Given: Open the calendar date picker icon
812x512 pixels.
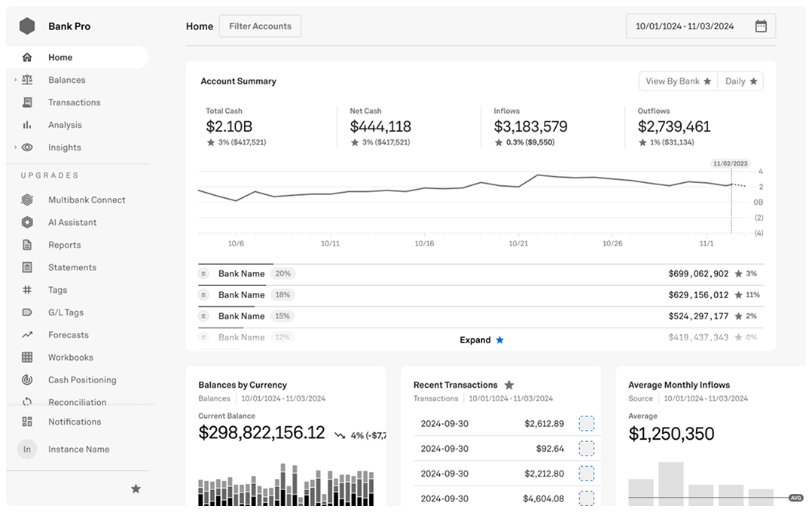Looking at the screenshot, I should 761,26.
